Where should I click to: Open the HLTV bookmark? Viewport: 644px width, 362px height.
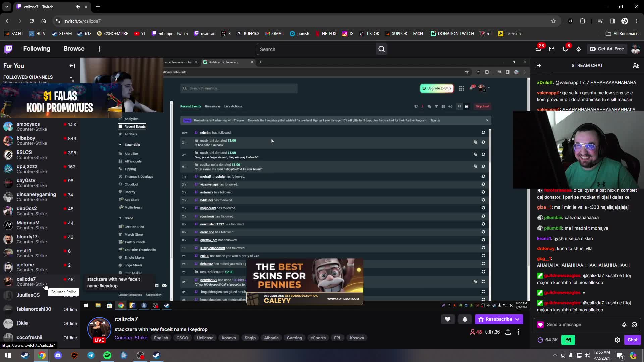[37, 34]
